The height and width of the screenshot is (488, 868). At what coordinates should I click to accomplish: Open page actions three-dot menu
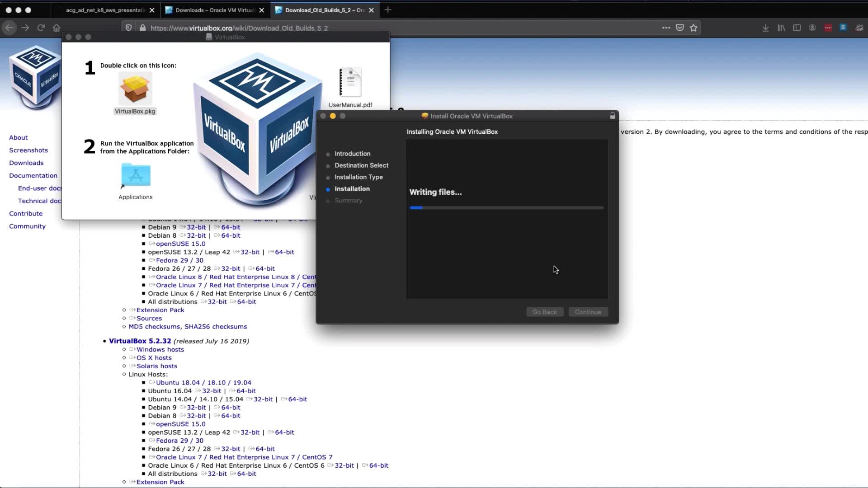pos(666,28)
